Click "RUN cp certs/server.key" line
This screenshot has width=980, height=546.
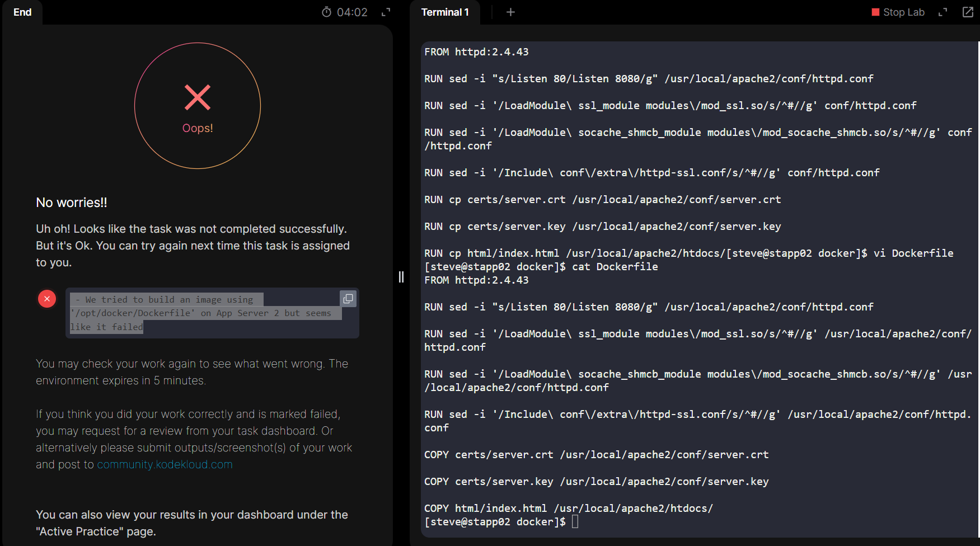603,227
